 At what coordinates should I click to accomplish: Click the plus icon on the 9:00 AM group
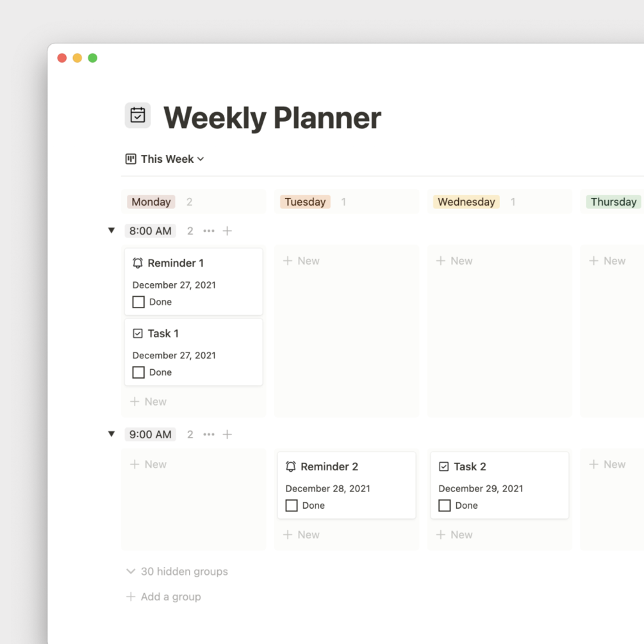pos(227,434)
